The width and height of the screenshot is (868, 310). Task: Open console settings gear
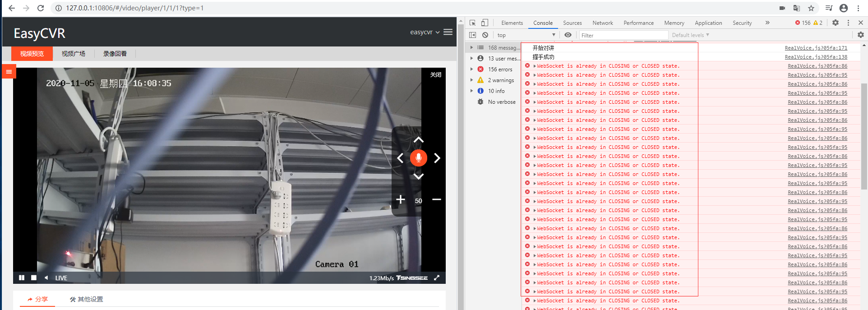pos(861,35)
